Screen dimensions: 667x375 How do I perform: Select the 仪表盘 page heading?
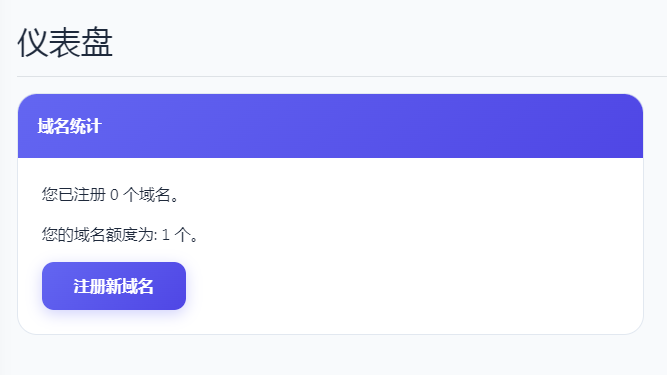click(x=65, y=42)
